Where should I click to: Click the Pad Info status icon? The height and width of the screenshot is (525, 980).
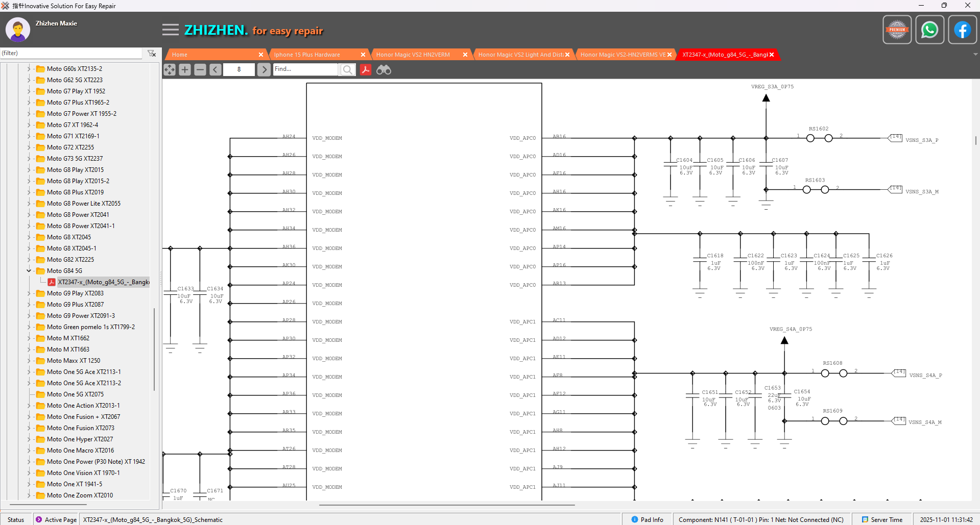[634, 519]
